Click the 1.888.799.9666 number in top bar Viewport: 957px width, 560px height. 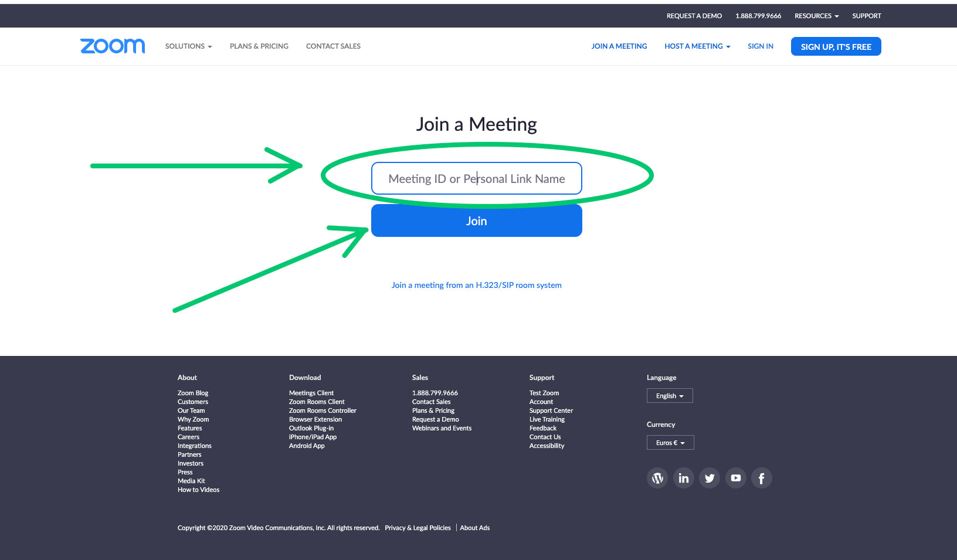[x=758, y=16]
